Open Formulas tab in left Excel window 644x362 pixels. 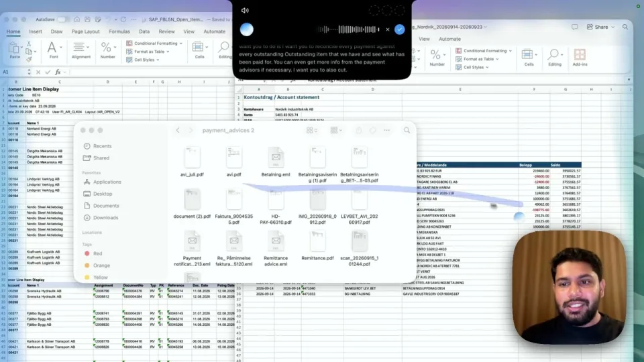(119, 32)
